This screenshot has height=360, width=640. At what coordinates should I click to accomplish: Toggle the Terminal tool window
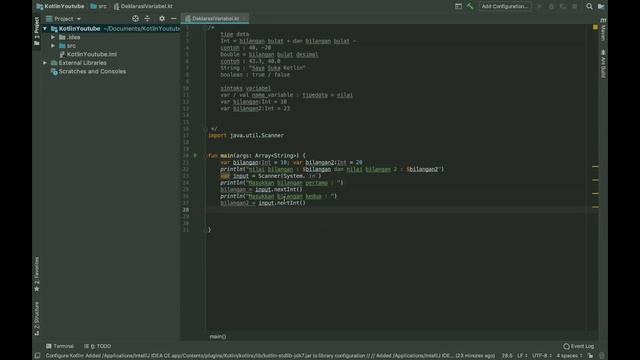(60, 346)
